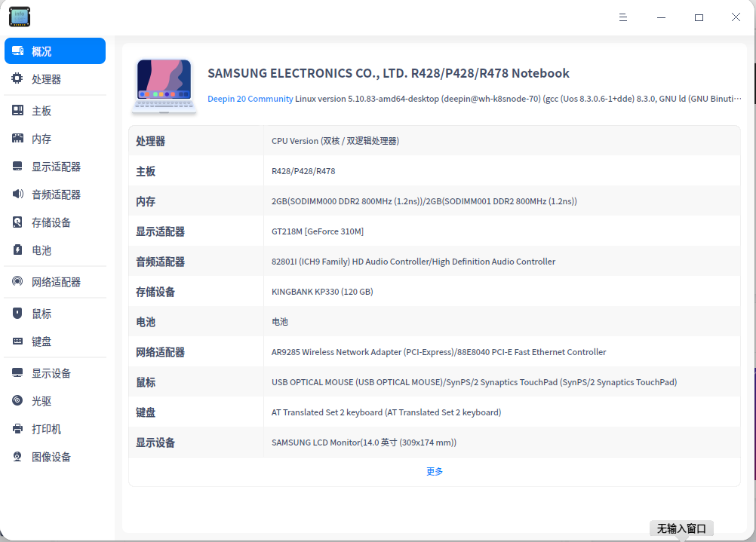Close the device manager window
756x542 pixels.
click(736, 17)
